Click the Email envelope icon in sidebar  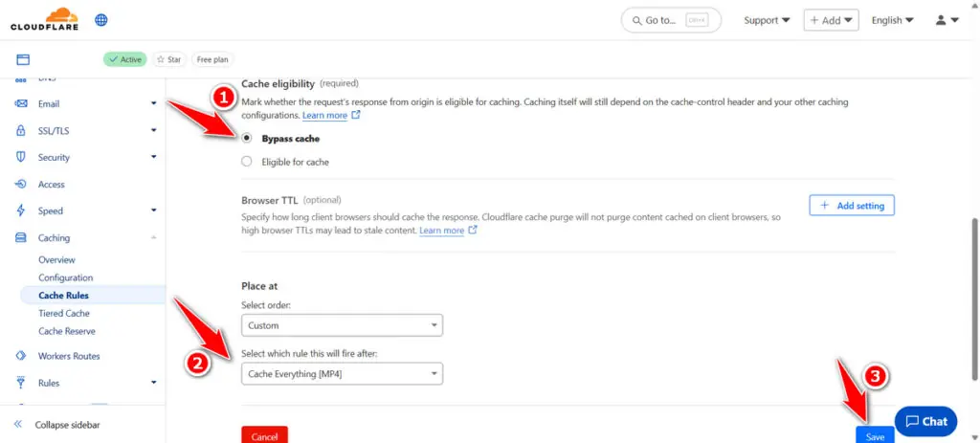[x=20, y=103]
